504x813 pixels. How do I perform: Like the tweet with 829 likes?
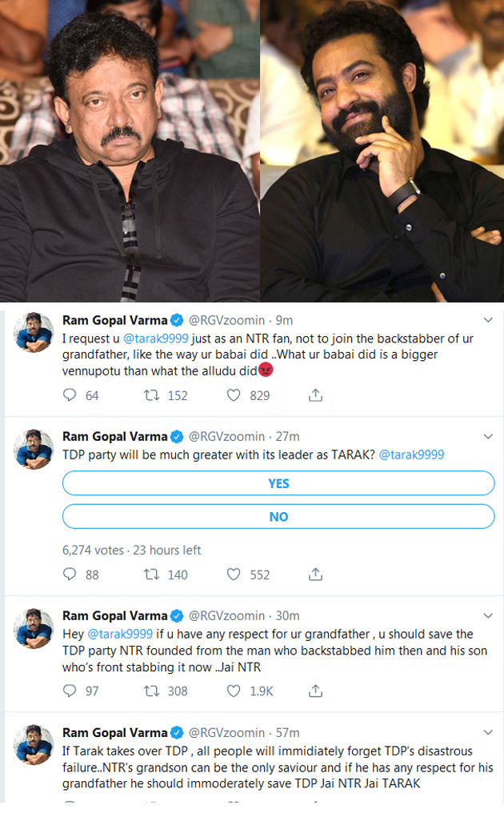point(233,394)
